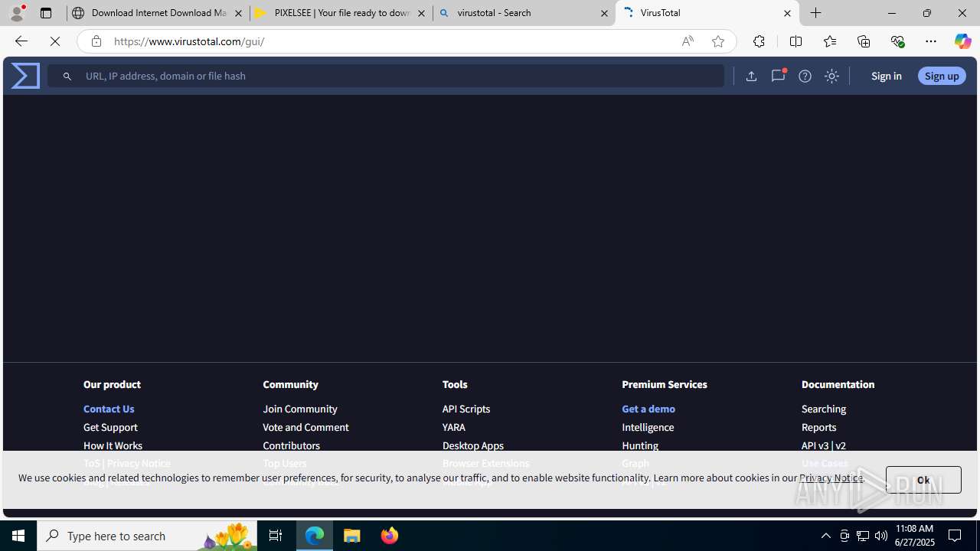Open Edge Settings and more menu
980x551 pixels.
click(931, 41)
